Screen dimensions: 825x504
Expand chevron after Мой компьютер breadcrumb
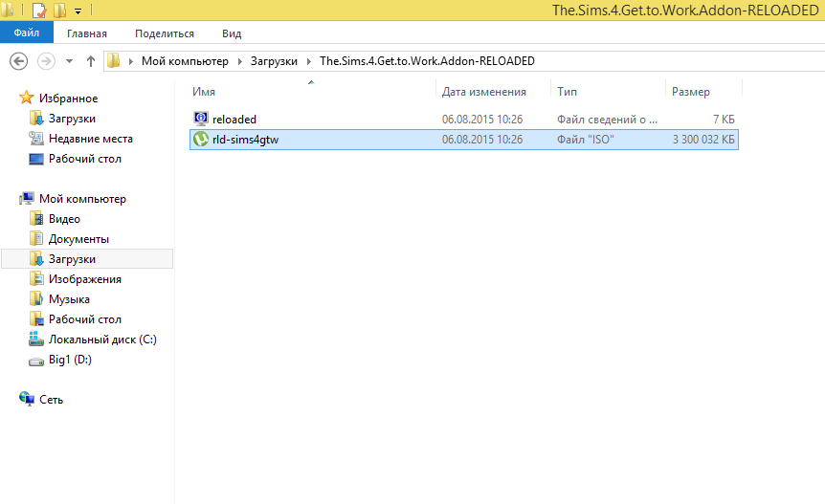(x=240, y=61)
